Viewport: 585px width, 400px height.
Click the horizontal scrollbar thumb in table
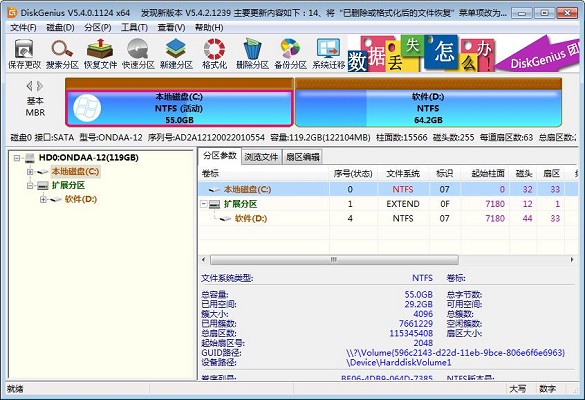334,259
